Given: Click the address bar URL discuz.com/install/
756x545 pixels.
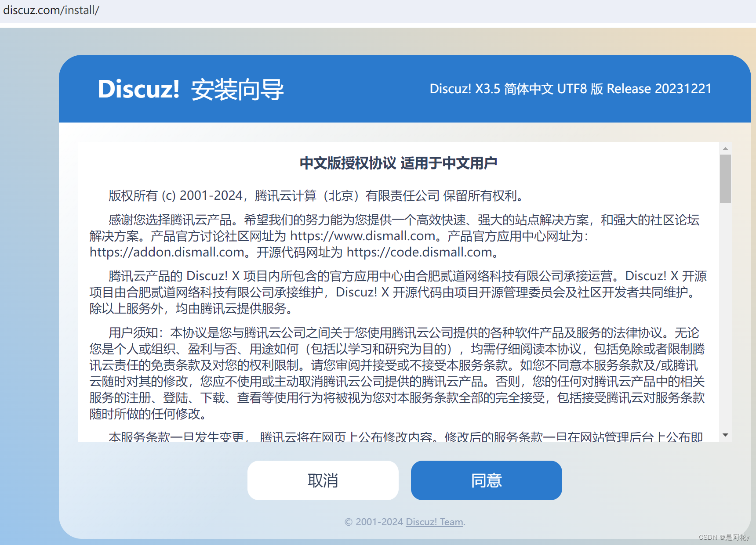Looking at the screenshot, I should [x=51, y=10].
